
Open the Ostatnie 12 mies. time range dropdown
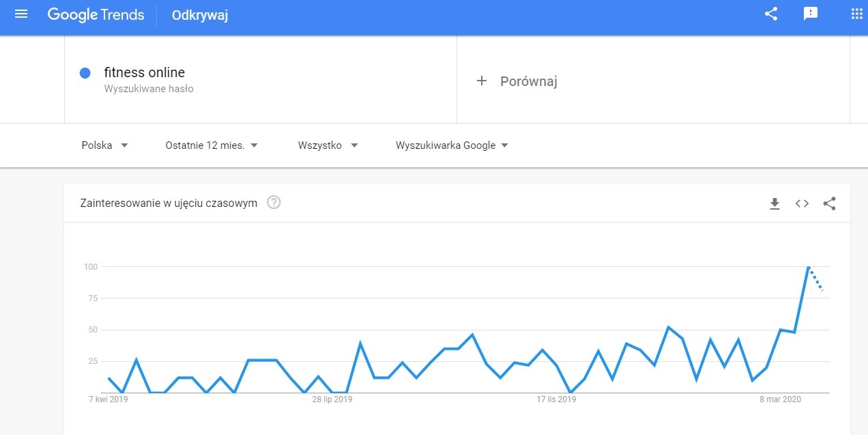click(212, 145)
